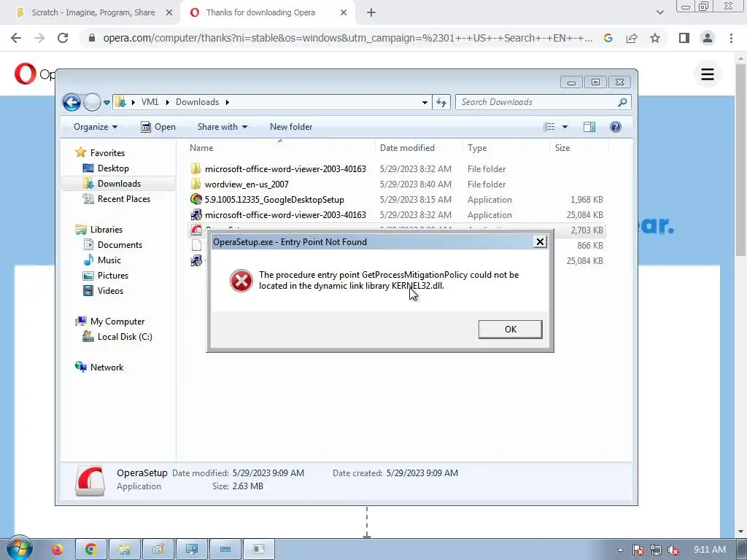This screenshot has width=747, height=560.
Task: Sort files by Size column
Action: pos(579,147)
